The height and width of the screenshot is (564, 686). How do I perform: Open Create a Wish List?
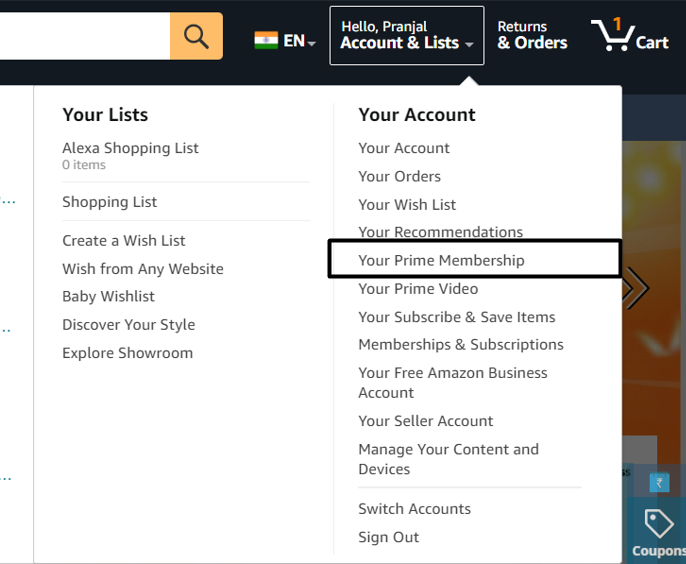(x=123, y=241)
